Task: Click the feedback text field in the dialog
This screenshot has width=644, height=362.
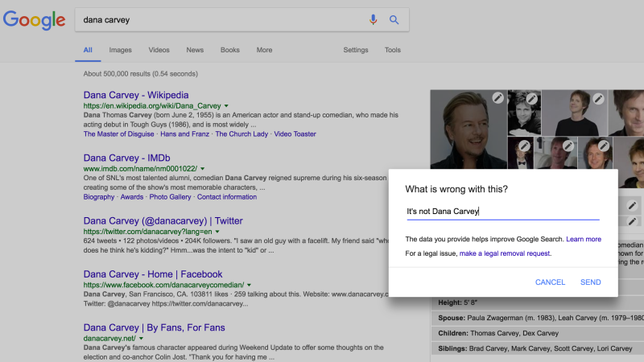Action: click(x=503, y=212)
